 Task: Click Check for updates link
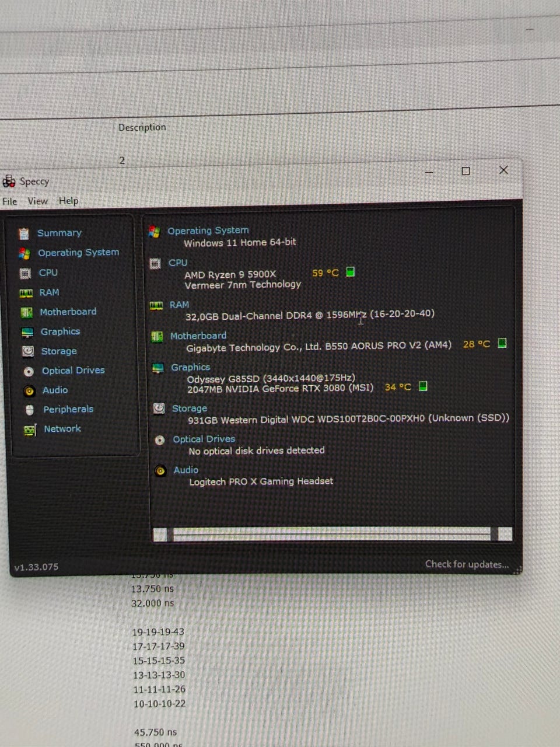(x=467, y=564)
